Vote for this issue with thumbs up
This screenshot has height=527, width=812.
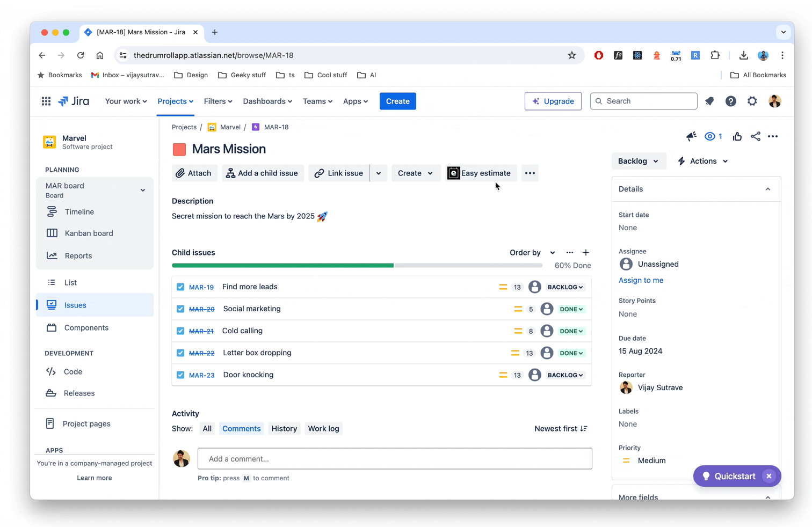coord(737,136)
